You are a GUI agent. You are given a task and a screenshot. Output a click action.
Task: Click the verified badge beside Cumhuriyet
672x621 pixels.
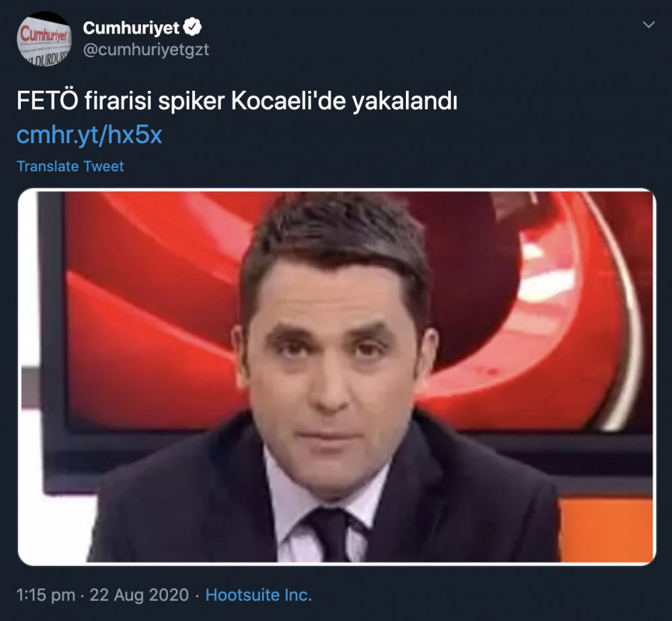(x=192, y=28)
